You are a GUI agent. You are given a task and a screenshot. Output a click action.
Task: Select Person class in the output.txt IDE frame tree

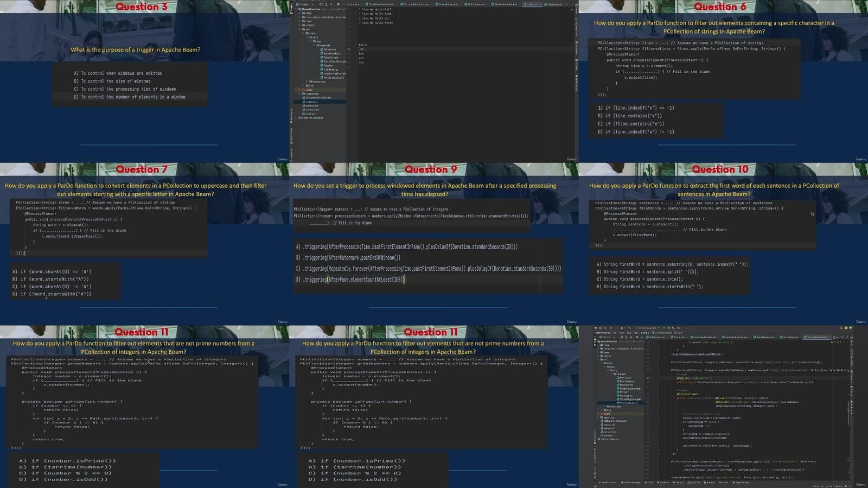pos(328,66)
